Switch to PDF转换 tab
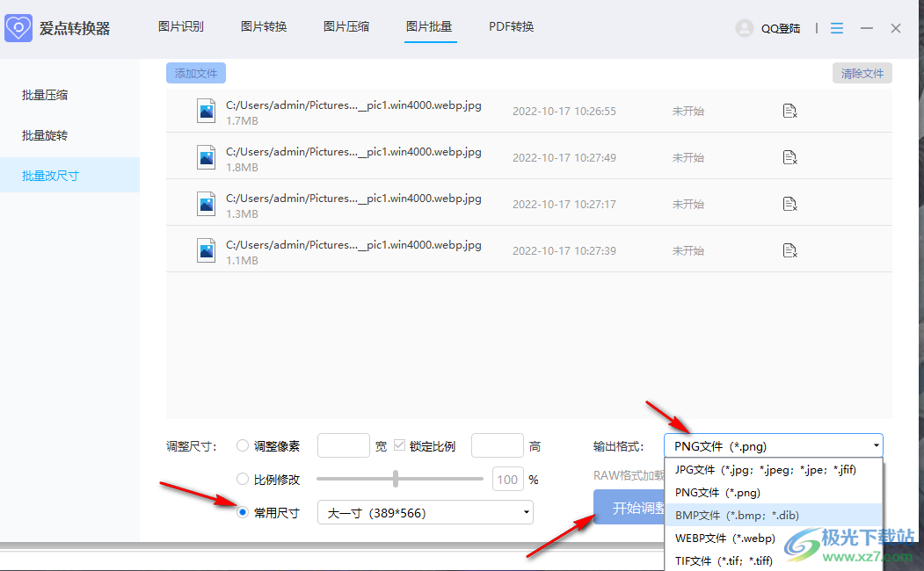Image resolution: width=924 pixels, height=571 pixels. (512, 26)
